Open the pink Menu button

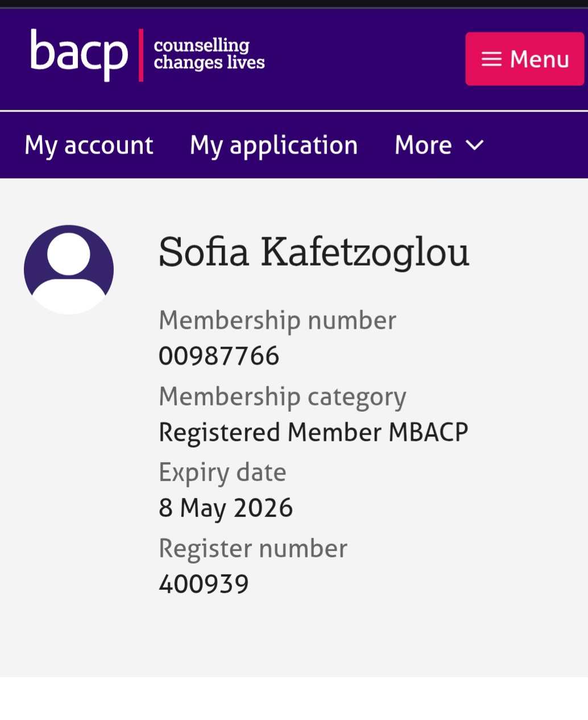(524, 59)
